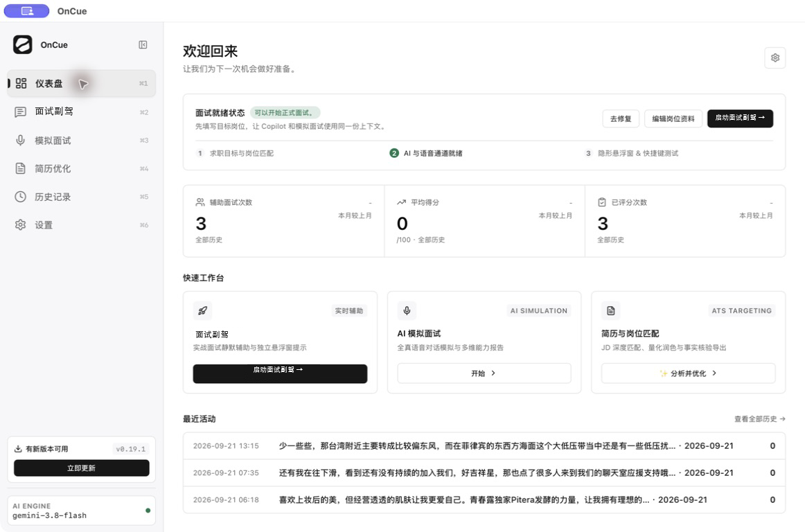Open 历史记录 in the sidebar
This screenshot has width=805, height=532.
click(x=82, y=197)
